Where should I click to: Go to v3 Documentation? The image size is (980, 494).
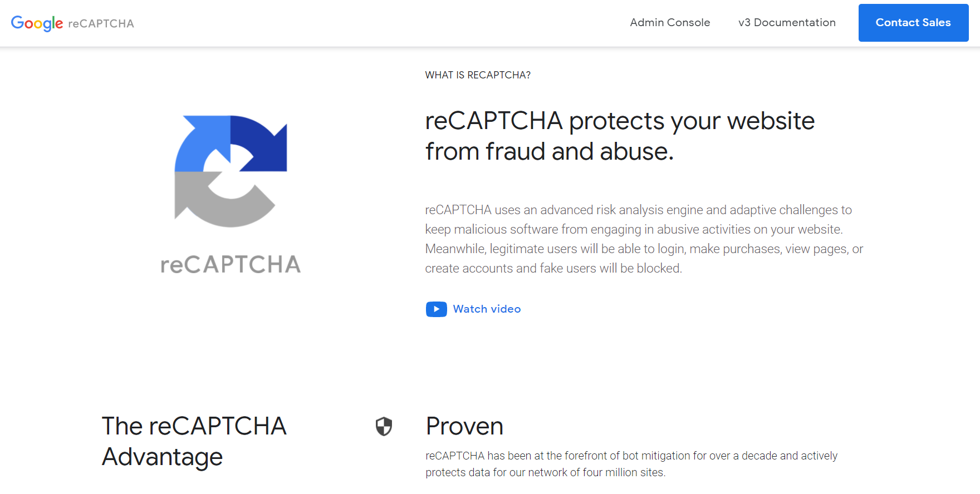[787, 23]
